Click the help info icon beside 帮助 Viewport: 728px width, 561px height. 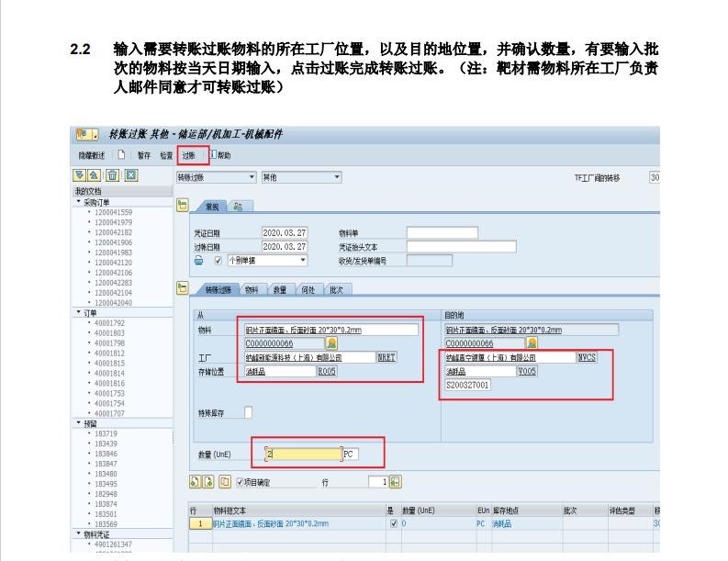pos(213,155)
